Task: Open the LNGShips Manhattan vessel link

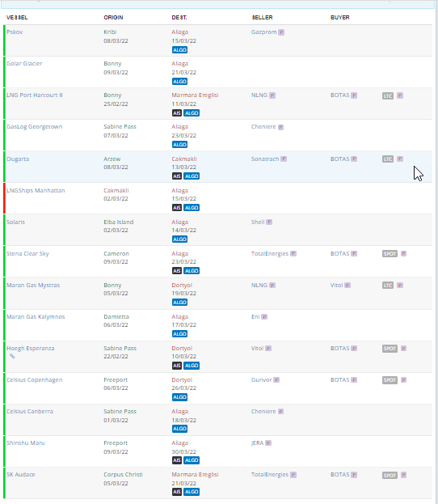Action: pos(36,191)
